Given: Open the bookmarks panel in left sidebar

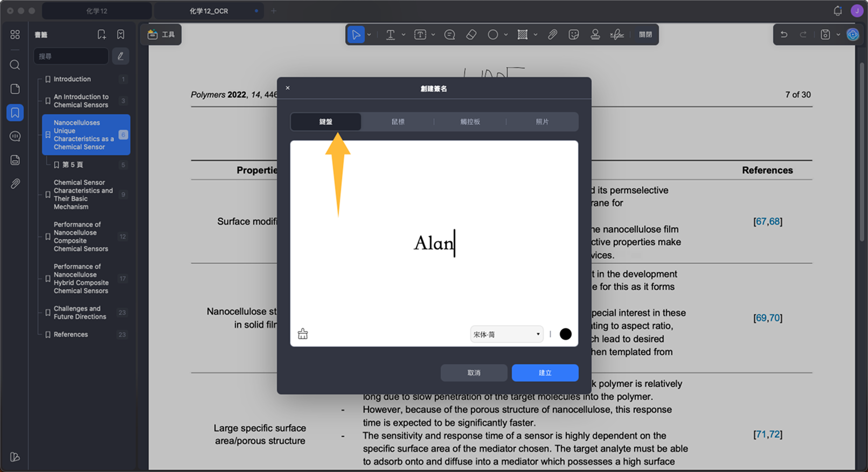Looking at the screenshot, I should click(x=15, y=113).
